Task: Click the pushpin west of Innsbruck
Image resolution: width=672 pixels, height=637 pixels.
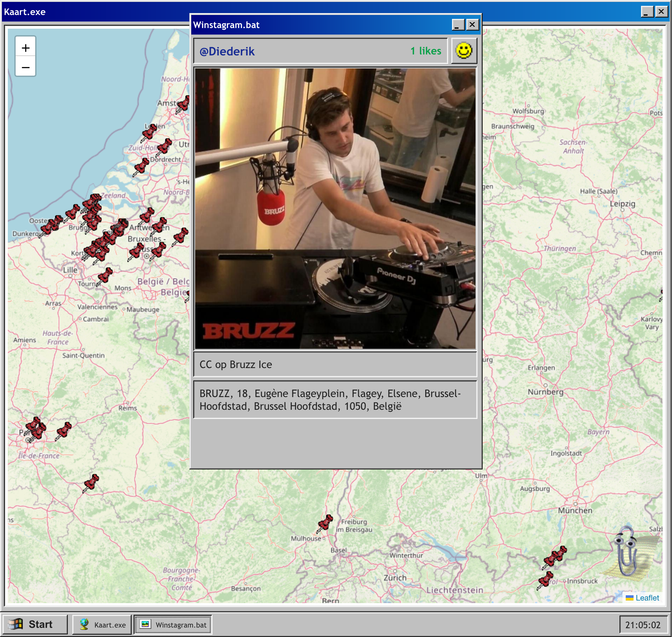Action: click(x=545, y=580)
